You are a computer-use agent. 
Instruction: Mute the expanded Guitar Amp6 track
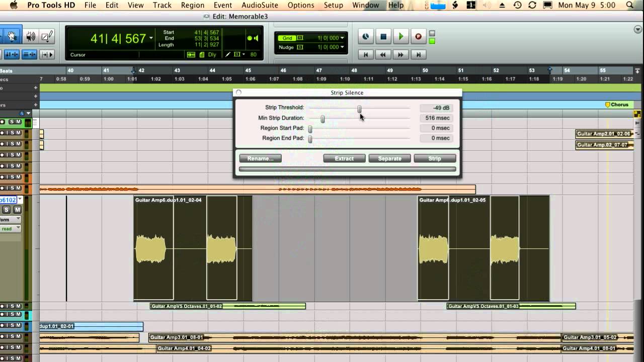point(17,210)
